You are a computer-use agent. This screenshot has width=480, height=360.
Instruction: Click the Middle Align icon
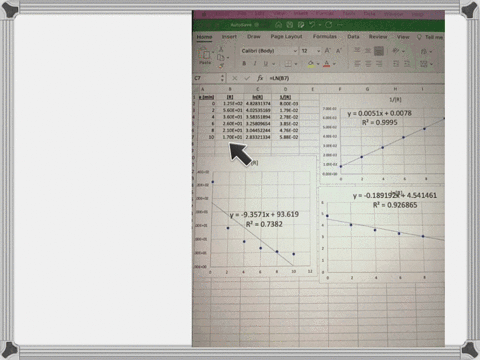tap(368, 50)
